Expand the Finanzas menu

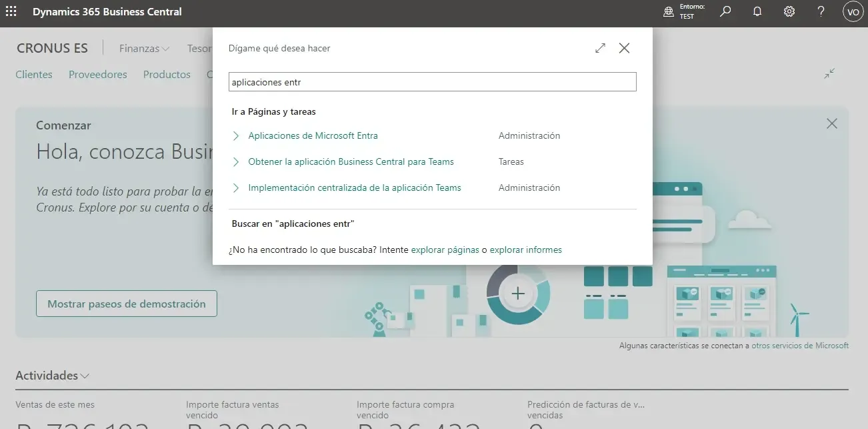tap(144, 48)
